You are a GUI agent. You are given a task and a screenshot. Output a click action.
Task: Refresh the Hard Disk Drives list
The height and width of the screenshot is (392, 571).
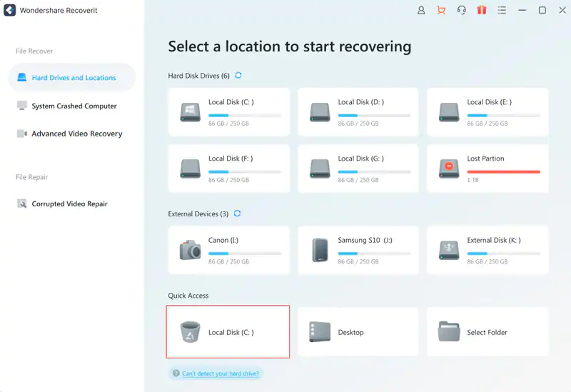238,76
